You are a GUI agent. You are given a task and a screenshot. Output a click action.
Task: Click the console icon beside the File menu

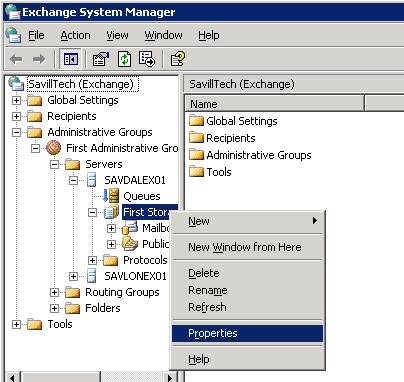[13, 35]
